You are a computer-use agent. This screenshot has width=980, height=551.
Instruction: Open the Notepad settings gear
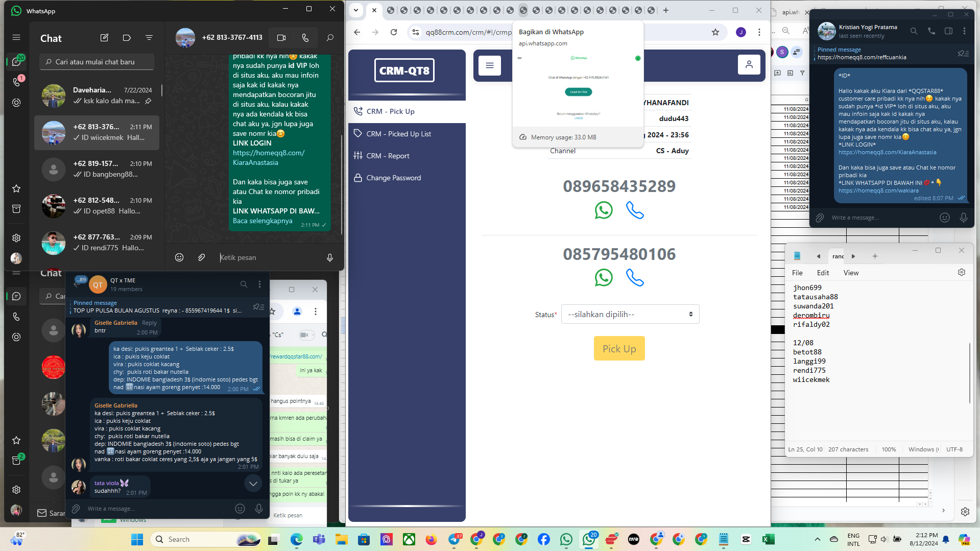(962, 273)
